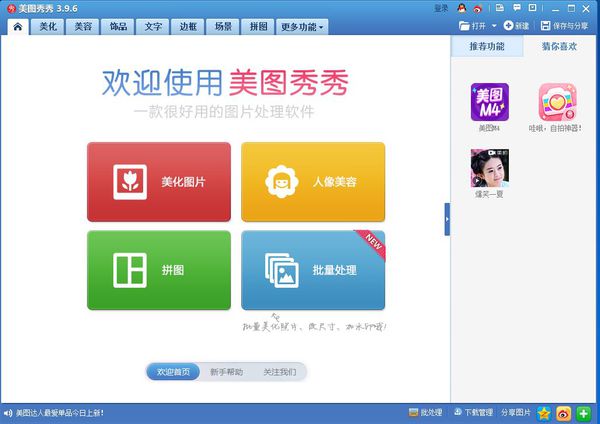The width and height of the screenshot is (600, 424).
Task: Click the 哇哦，自拍神器! caption
Action: click(555, 128)
